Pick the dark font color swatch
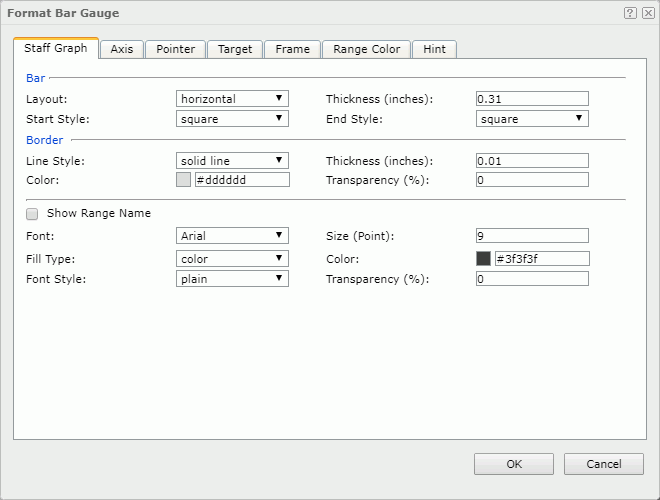Screen dimensions: 660x500 tap(484, 258)
